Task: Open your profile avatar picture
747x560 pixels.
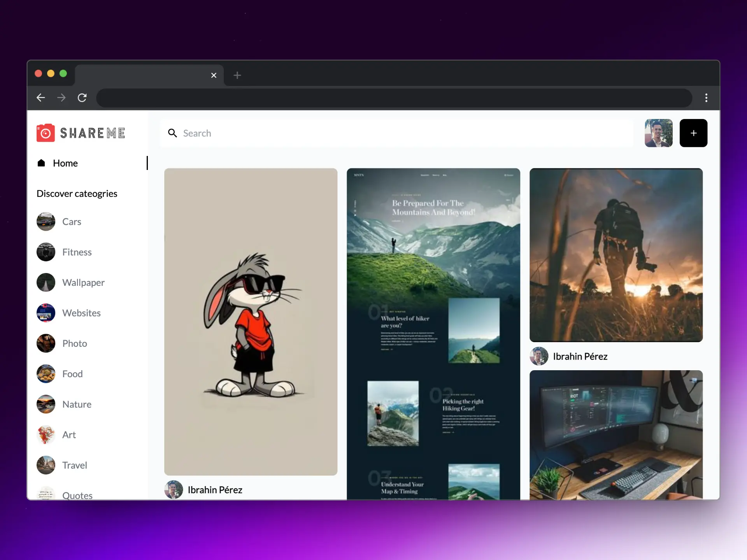Action: (658, 133)
